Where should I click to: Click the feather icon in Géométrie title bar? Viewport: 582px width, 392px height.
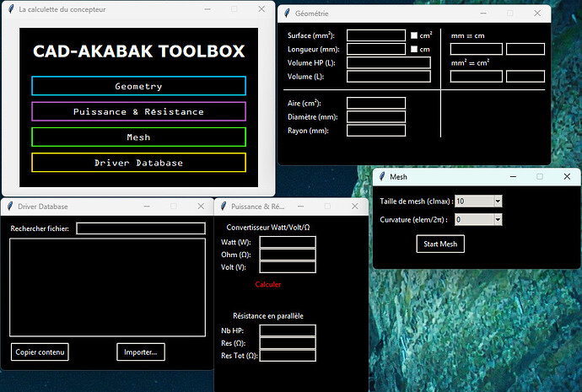(x=287, y=13)
